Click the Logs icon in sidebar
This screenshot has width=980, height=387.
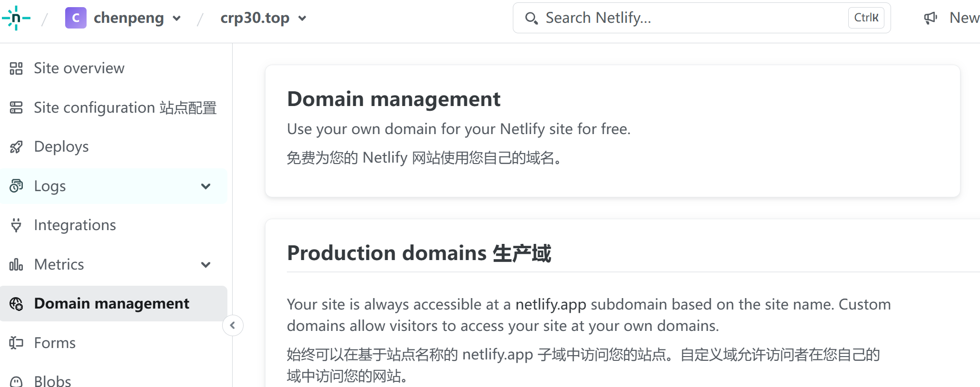[16, 186]
